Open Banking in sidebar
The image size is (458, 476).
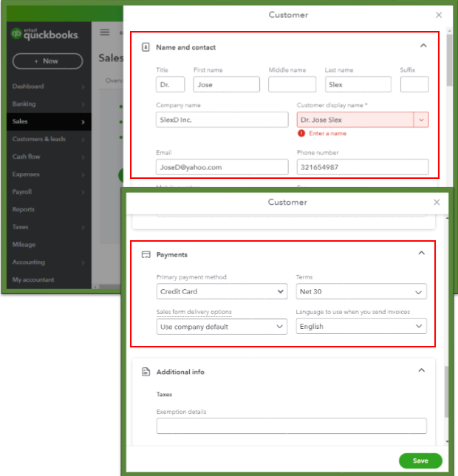click(24, 103)
